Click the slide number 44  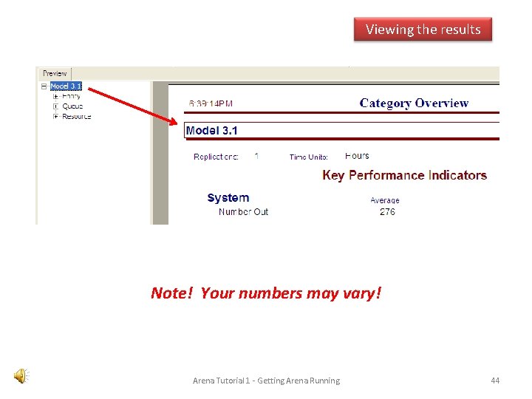(x=495, y=381)
